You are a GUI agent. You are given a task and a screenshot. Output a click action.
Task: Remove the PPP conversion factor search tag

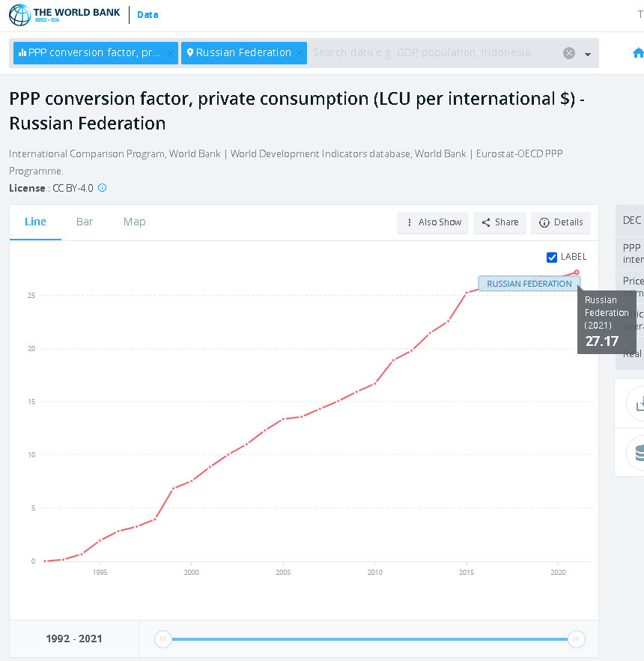[x=170, y=53]
